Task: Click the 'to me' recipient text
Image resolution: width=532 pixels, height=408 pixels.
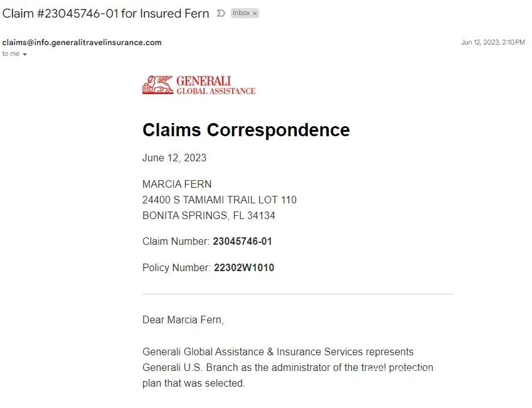Action: click(x=11, y=54)
